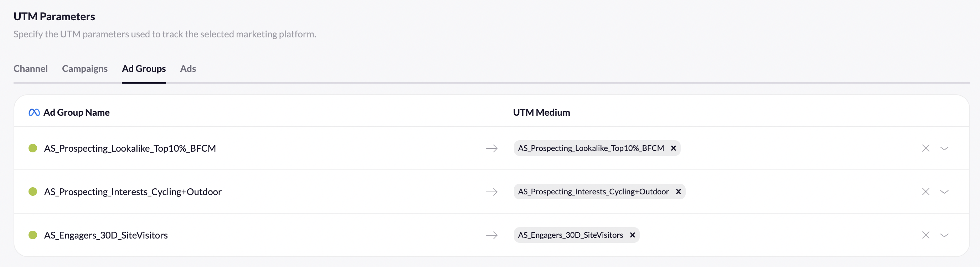Click green status dot for Engagers_30D_SiteVisitors
The image size is (980, 267).
coord(33,235)
